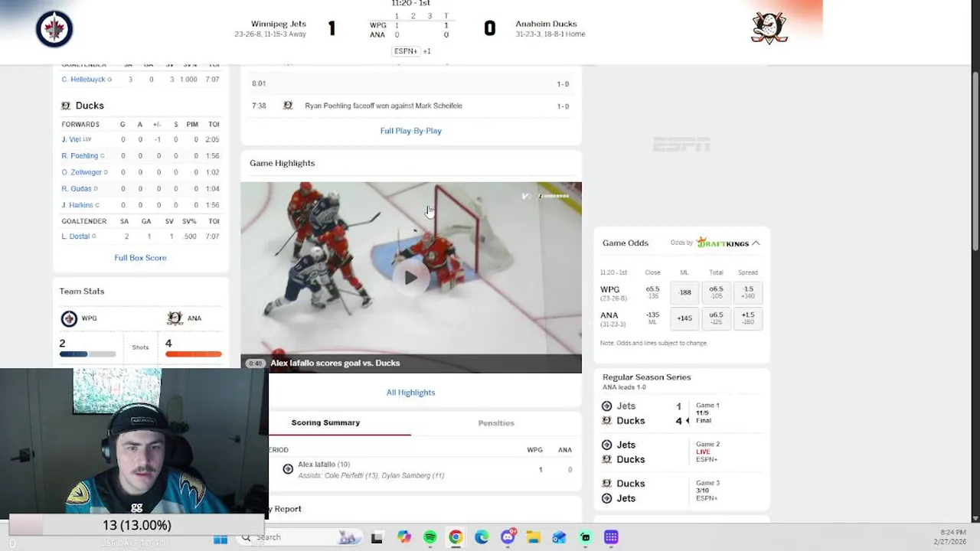Open J. Viel player link
This screenshot has width=980, height=551.
(71, 139)
